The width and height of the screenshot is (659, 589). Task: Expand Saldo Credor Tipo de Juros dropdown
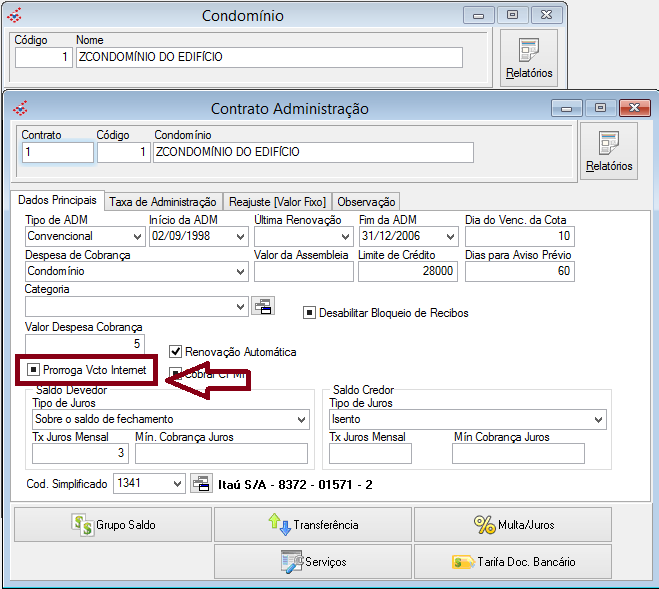598,420
